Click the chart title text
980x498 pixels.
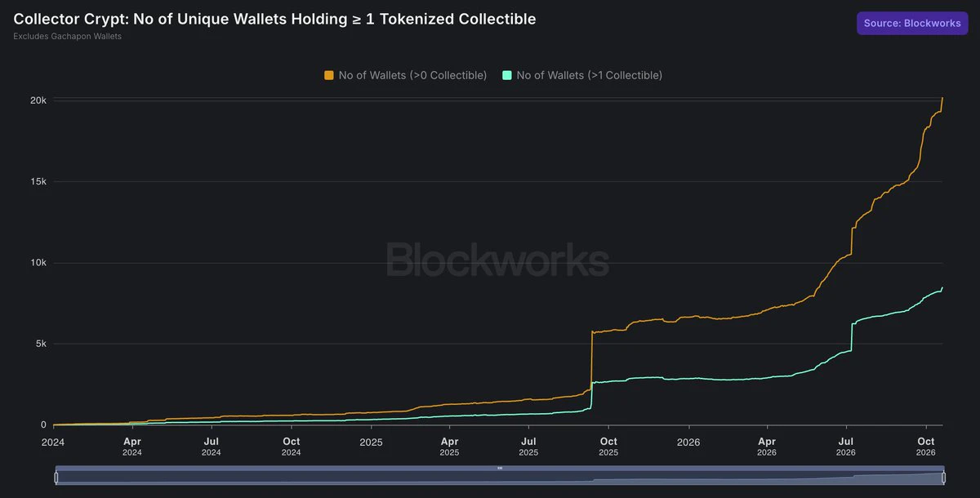click(274, 19)
